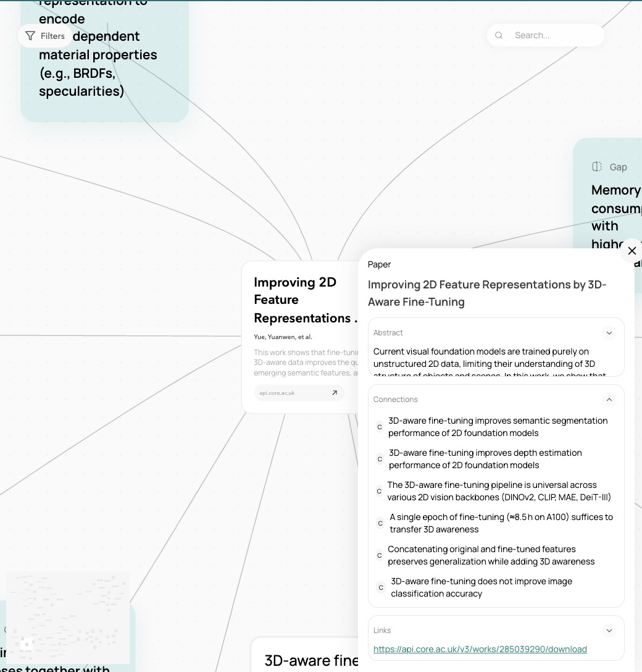
Task: Open the api.core.ac.uk download link
Action: 480,649
